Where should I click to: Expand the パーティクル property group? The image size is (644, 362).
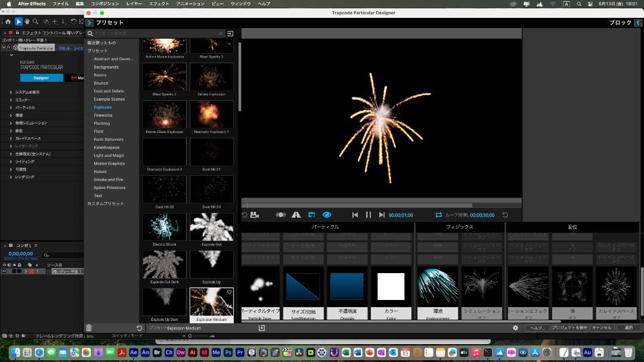point(11,107)
